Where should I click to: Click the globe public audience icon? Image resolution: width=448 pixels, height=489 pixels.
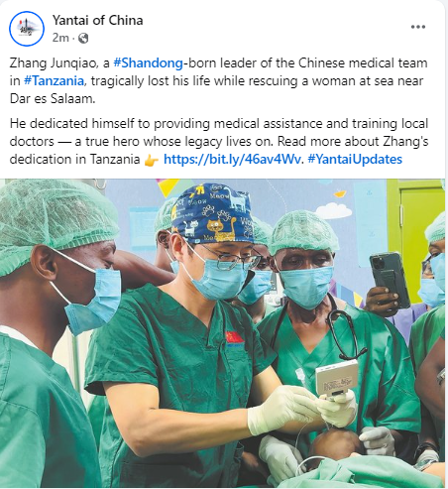tap(83, 39)
